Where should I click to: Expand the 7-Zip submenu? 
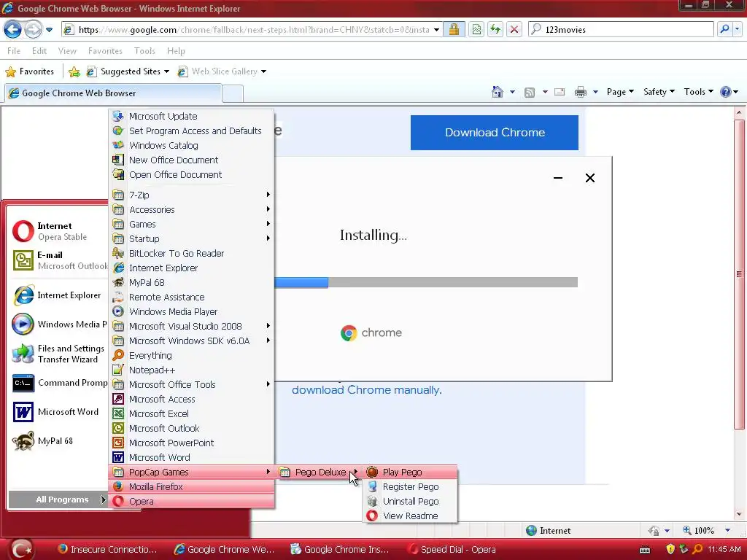point(192,195)
